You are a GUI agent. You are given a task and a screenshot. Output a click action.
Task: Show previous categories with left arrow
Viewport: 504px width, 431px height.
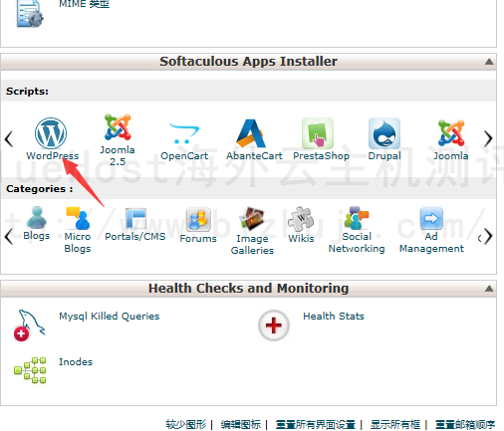click(9, 237)
